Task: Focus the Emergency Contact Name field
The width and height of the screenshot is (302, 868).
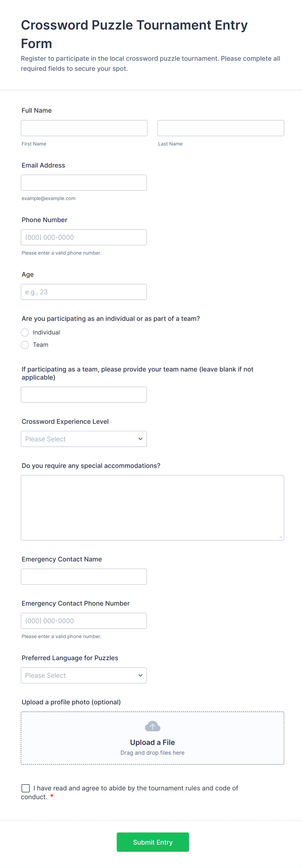Action: pyautogui.click(x=84, y=576)
